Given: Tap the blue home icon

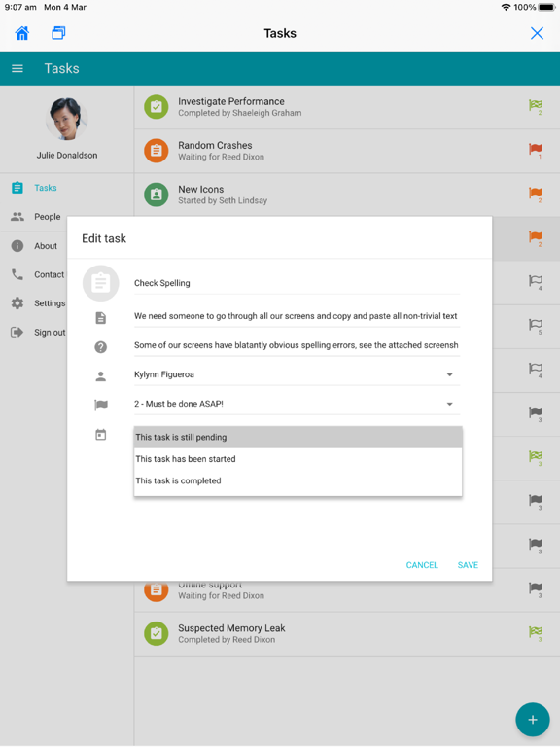Looking at the screenshot, I should click(22, 33).
